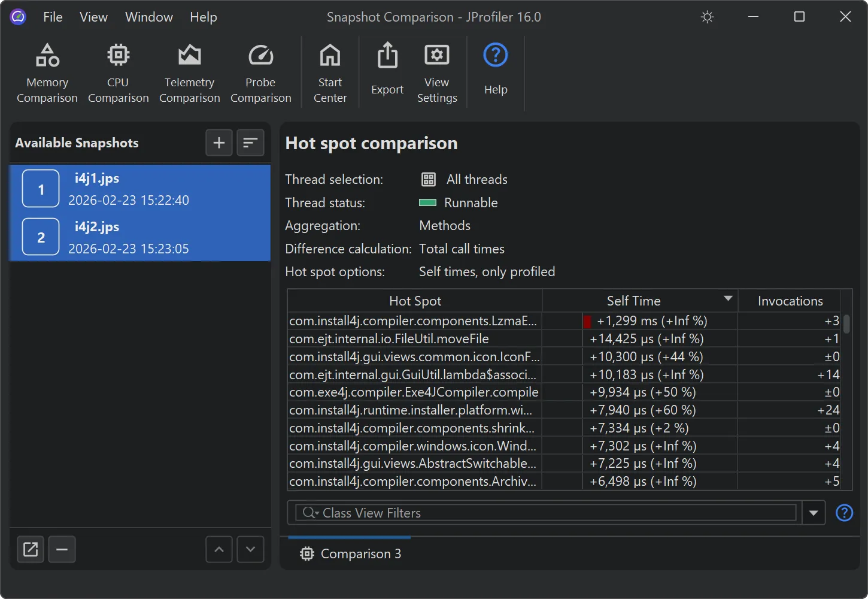Open the Class View Filters dropdown arrow
Image resolution: width=868 pixels, height=599 pixels.
813,513
